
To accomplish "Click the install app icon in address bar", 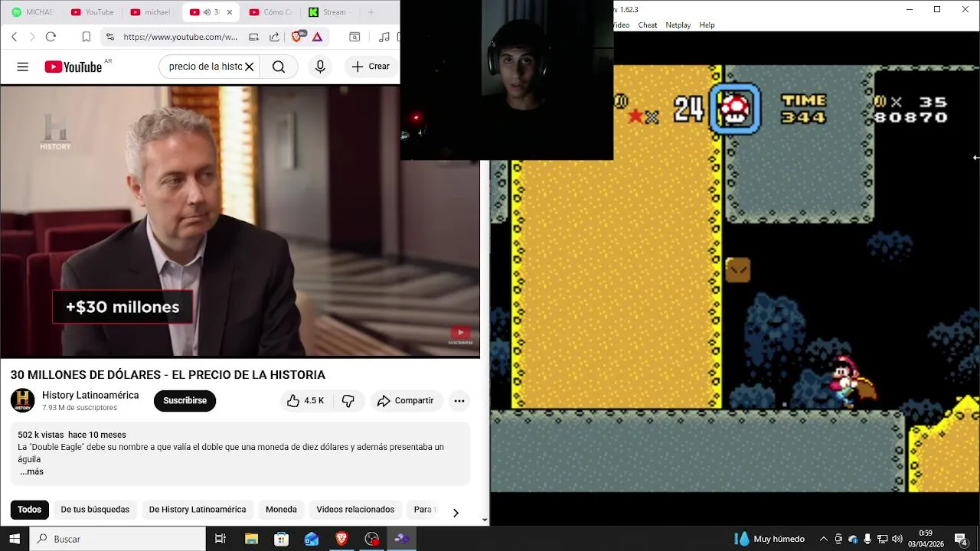I will [253, 37].
